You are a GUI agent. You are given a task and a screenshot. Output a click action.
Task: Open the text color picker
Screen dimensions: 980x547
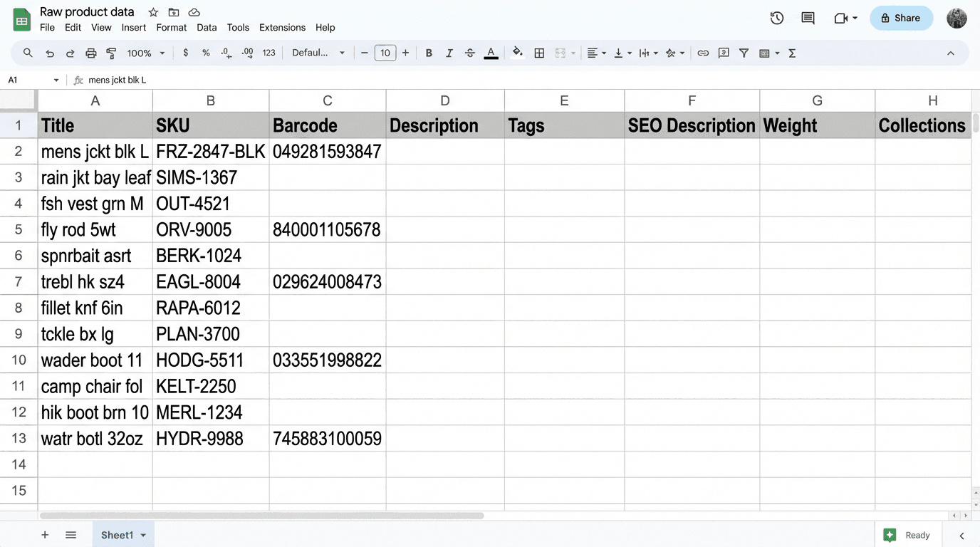tap(491, 53)
